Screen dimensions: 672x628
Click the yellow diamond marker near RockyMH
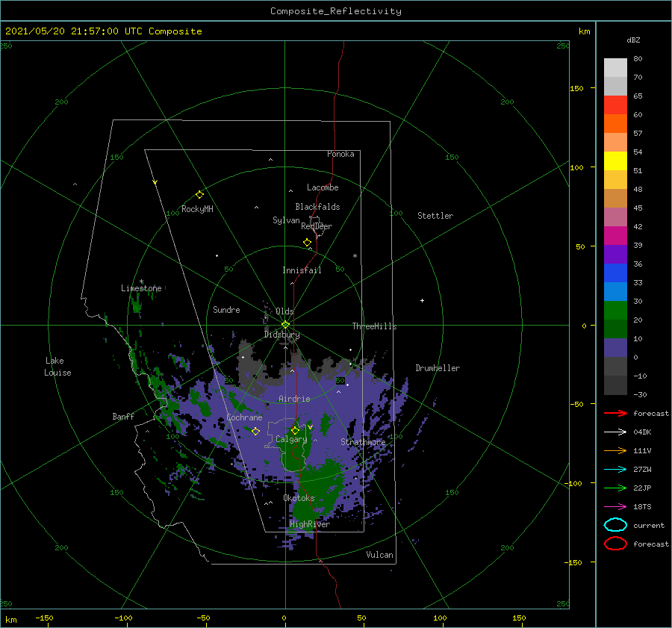pyautogui.click(x=199, y=195)
